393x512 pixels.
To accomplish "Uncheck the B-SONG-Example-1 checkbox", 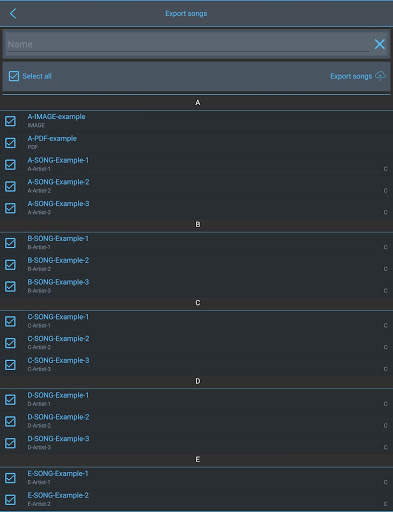I will point(10,243).
